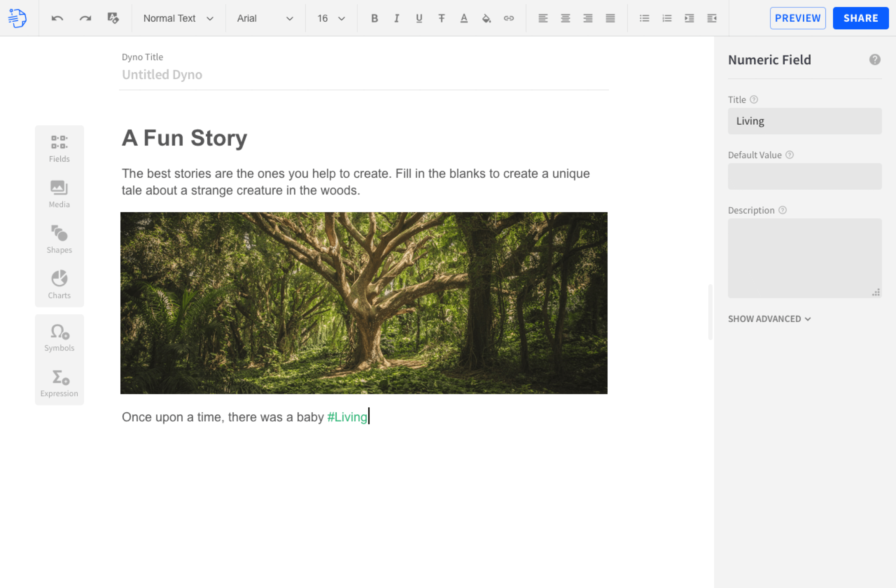Click the Preview button
This screenshot has height=588, width=896.
798,18
